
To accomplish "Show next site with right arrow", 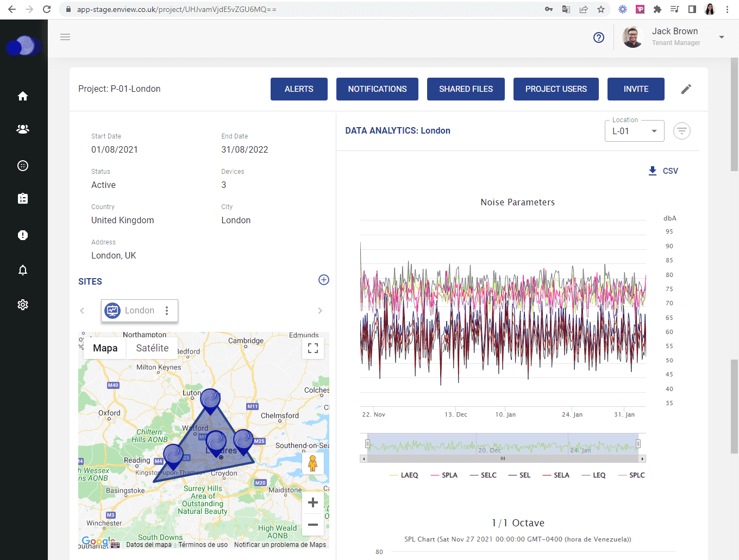I will pos(320,311).
